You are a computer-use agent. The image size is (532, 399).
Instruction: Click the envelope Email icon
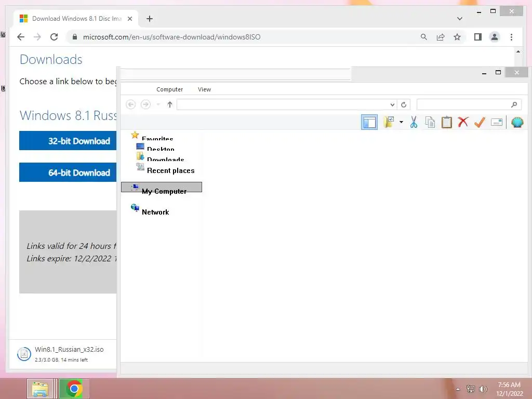tap(496, 122)
